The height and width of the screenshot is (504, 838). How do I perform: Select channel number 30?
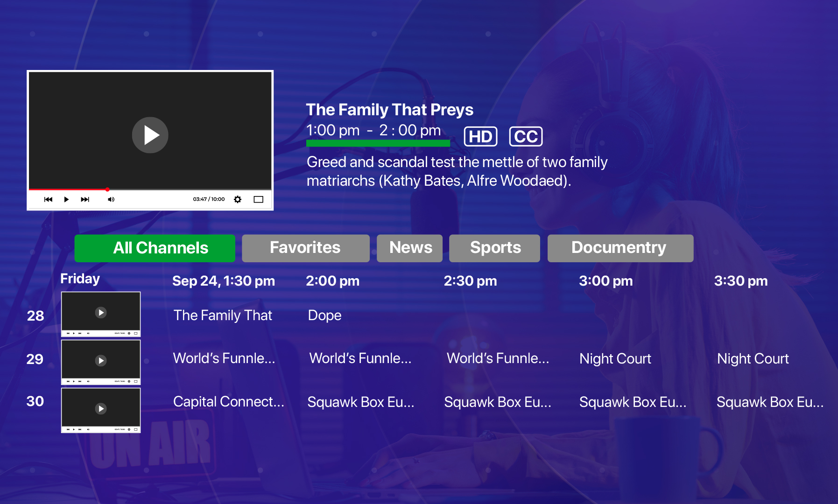click(35, 401)
